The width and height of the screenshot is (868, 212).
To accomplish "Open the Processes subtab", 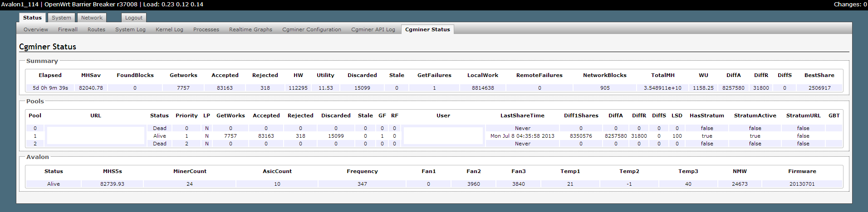I will 206,29.
